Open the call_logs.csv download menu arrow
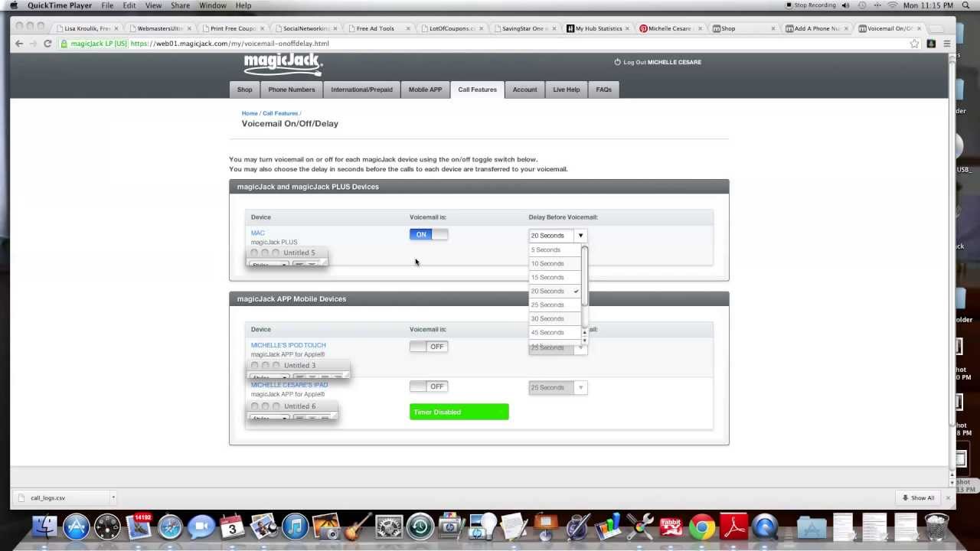 pyautogui.click(x=113, y=497)
